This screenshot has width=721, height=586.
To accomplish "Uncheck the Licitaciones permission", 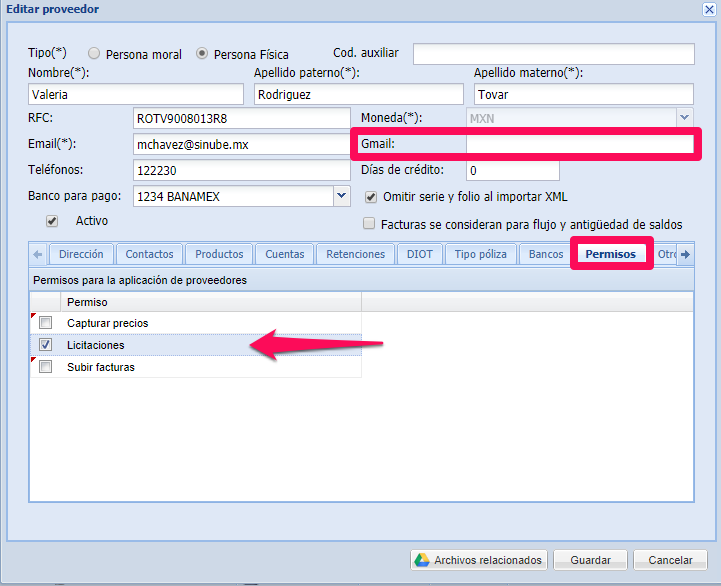I will 45,345.
